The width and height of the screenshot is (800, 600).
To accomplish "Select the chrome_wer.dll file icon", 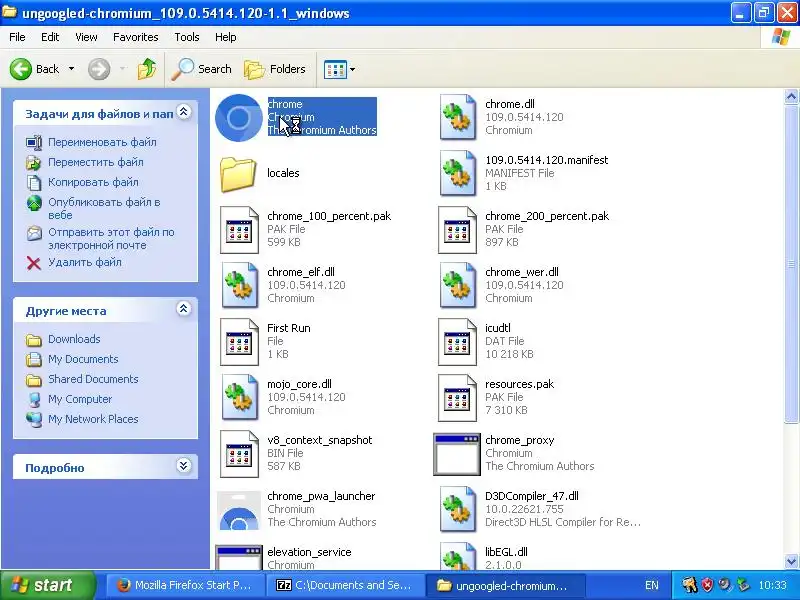I will click(x=458, y=285).
